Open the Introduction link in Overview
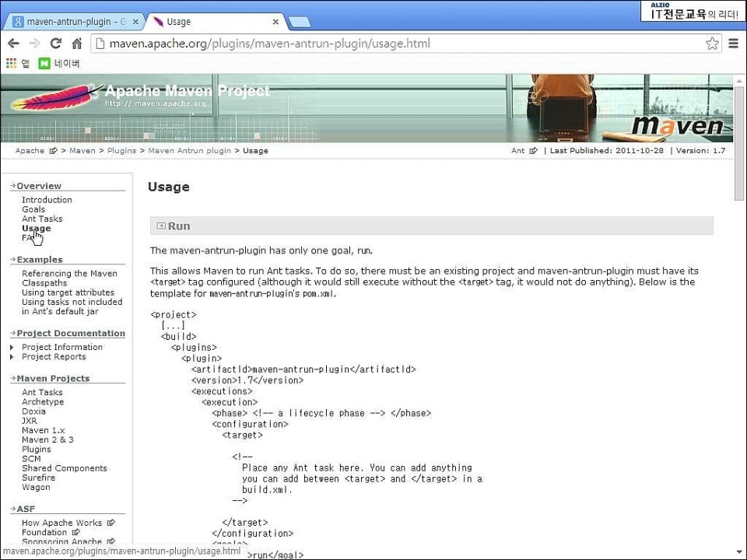 click(x=47, y=200)
